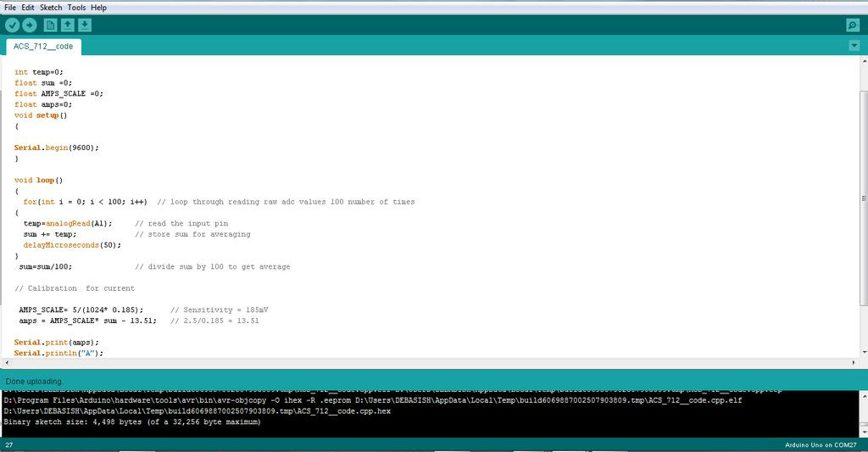868x452 pixels.
Task: Click the console scroll-up arrow
Action: click(864, 395)
